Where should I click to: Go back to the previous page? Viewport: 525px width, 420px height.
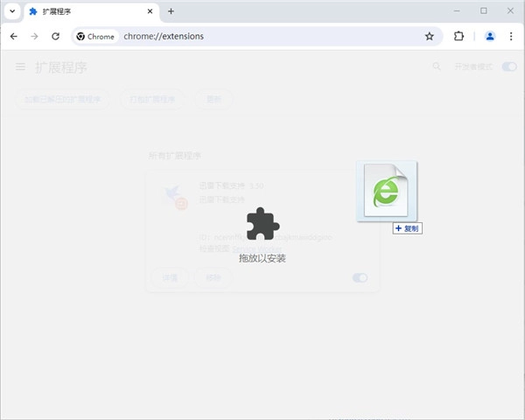[13, 37]
